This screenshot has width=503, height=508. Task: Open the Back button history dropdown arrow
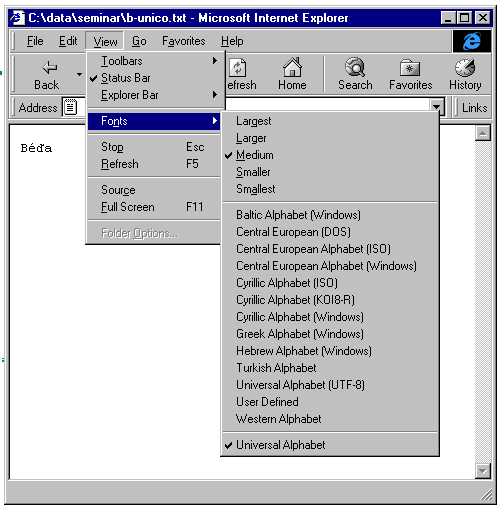(79, 74)
